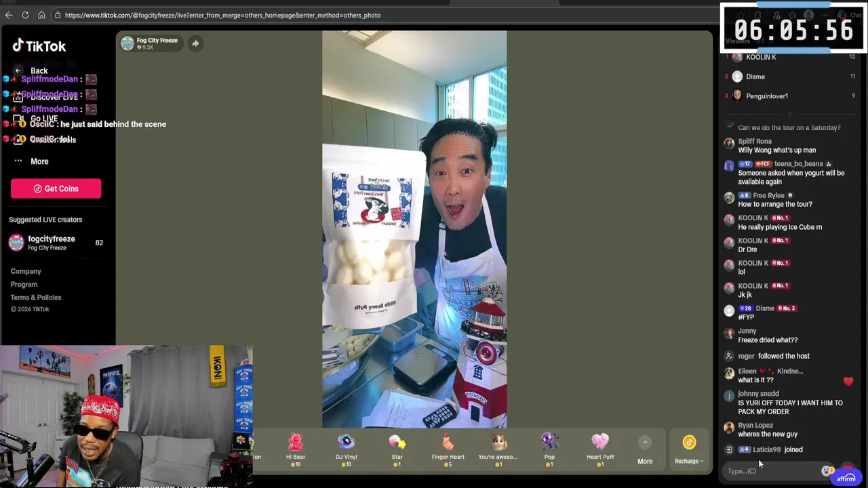Click the browser back arrow

(9, 15)
